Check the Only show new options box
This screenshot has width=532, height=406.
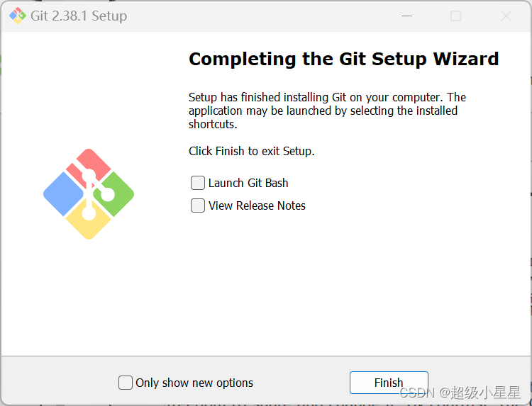tap(126, 383)
